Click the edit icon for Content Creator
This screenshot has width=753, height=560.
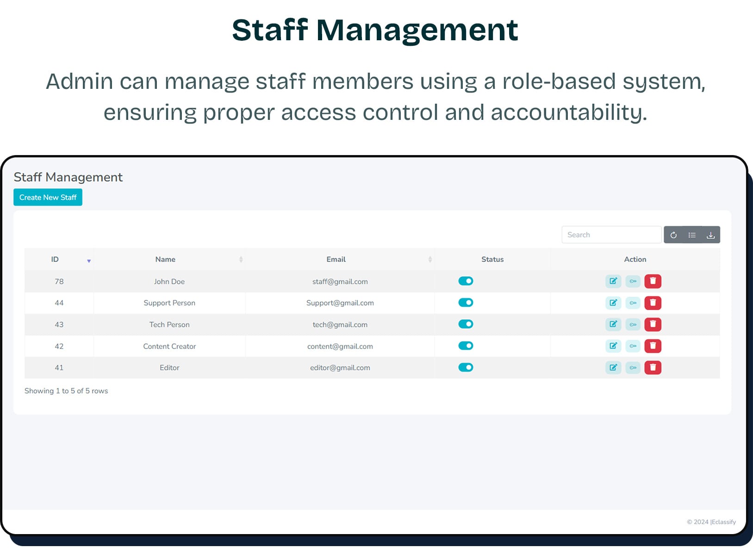pyautogui.click(x=613, y=346)
